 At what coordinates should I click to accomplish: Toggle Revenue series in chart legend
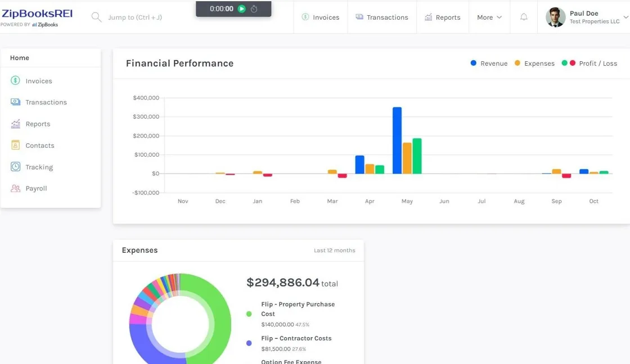(489, 63)
